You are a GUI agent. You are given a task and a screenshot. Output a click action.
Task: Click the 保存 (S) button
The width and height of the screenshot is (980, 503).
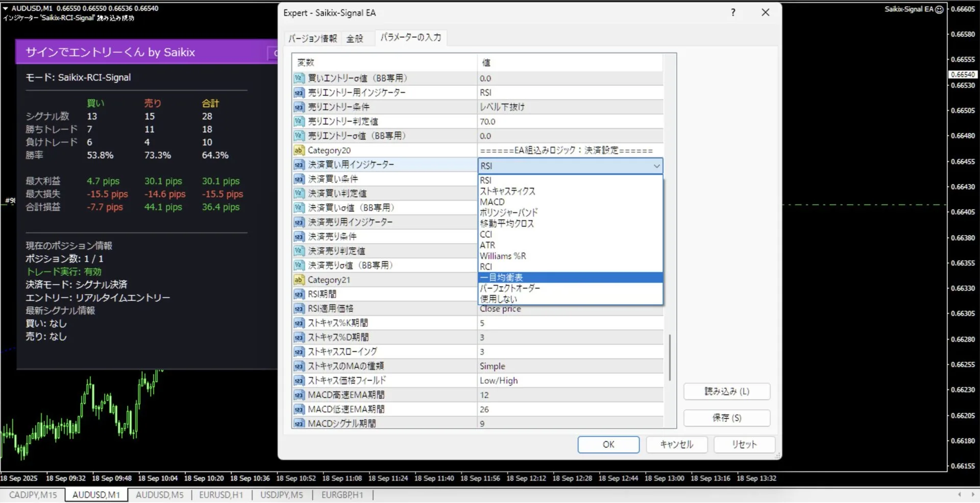[x=726, y=418]
